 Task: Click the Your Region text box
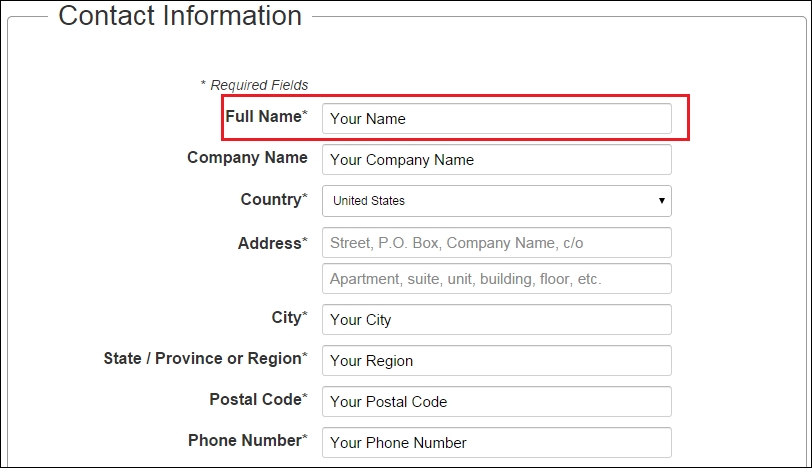(x=496, y=361)
